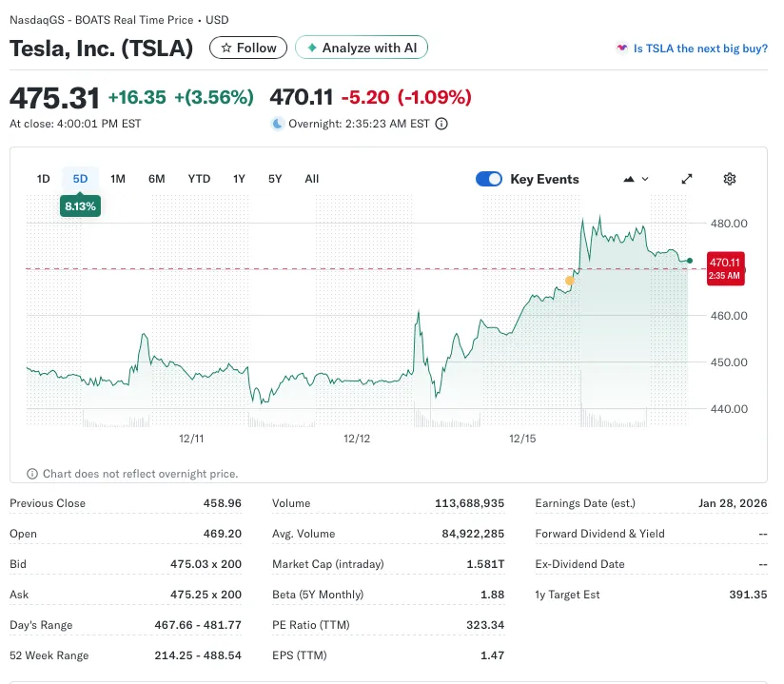Click the Analyze with AI button
The image size is (784, 684).
[362, 48]
